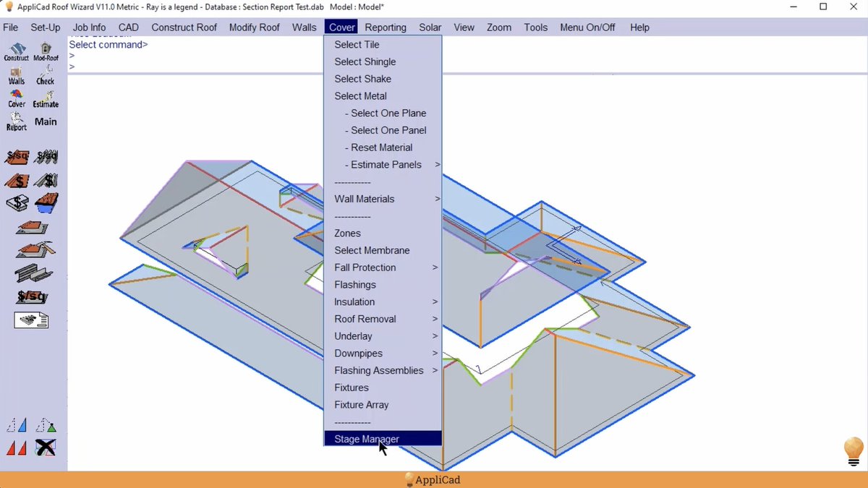The width and height of the screenshot is (868, 488).
Task: Expand the Wall Materials submenu
Action: pyautogui.click(x=383, y=199)
